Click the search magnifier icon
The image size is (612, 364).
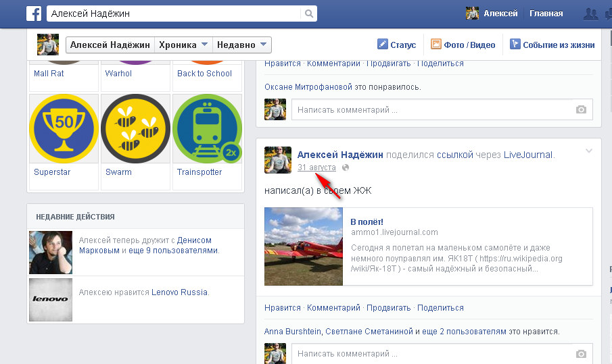pyautogui.click(x=309, y=14)
